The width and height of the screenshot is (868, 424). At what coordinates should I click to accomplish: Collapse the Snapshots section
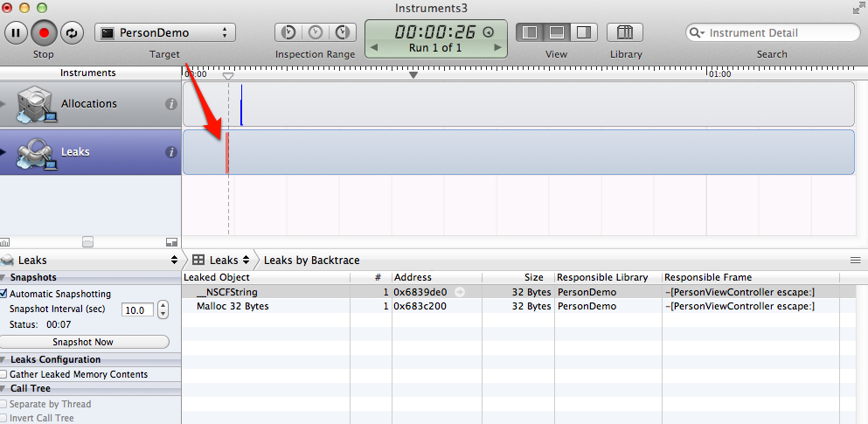pos(3,277)
